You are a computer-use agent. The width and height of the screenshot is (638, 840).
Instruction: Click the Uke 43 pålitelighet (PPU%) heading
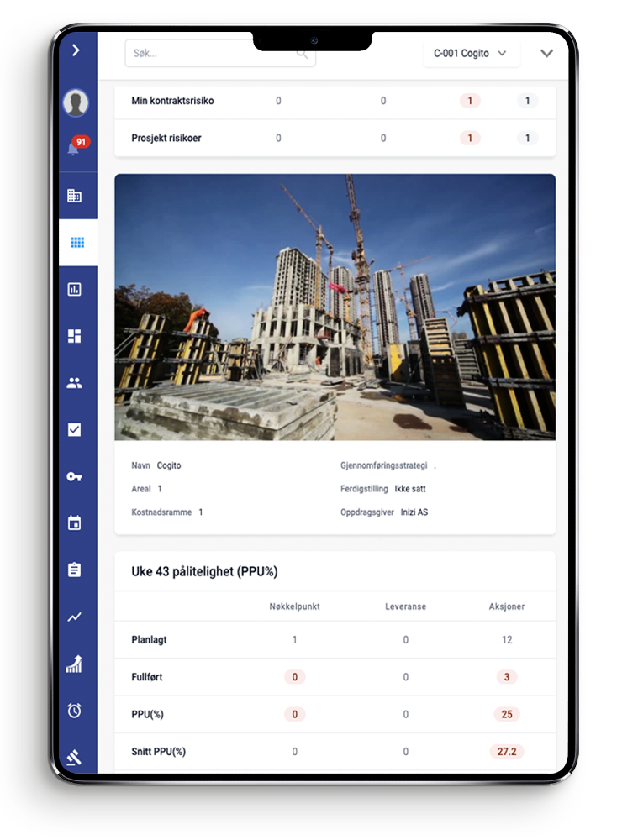pyautogui.click(x=204, y=571)
